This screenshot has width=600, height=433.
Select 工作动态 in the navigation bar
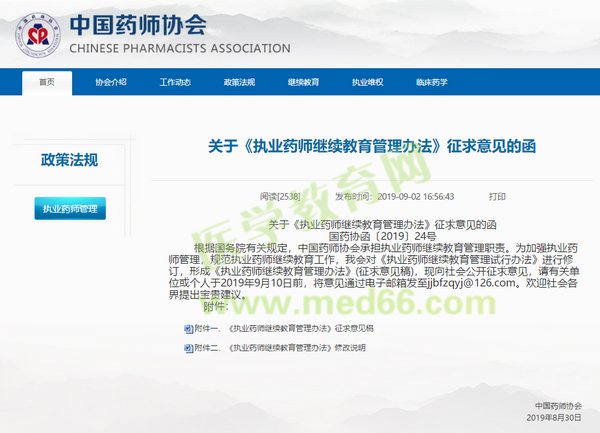click(175, 81)
